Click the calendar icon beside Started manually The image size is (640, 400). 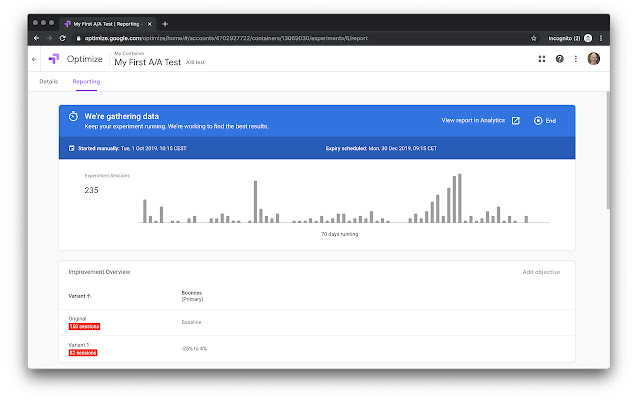pyautogui.click(x=71, y=148)
